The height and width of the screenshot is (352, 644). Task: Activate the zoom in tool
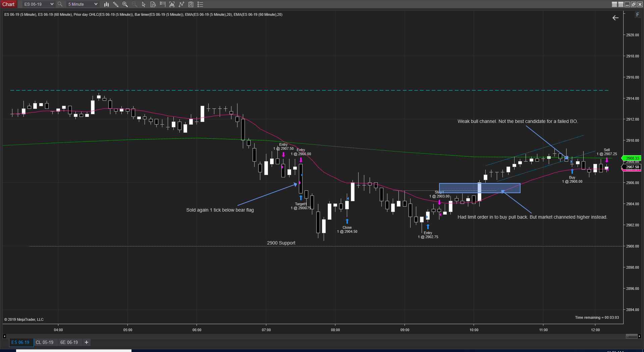click(x=125, y=4)
